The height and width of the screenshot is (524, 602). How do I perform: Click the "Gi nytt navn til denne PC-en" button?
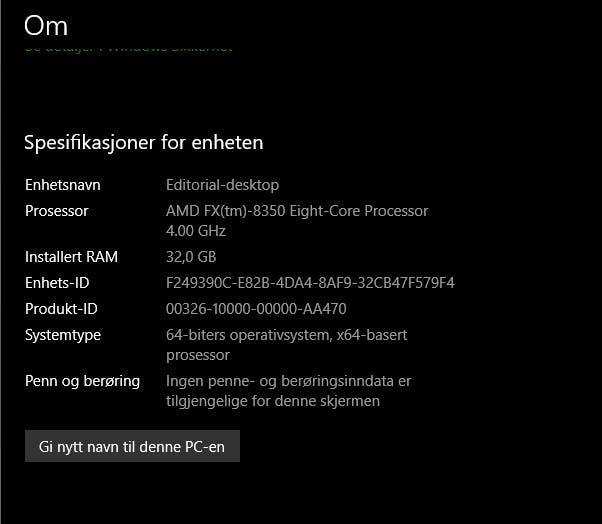[132, 446]
